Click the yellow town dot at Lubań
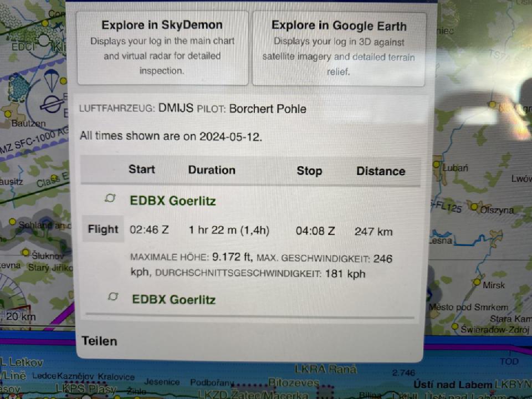Image resolution: width=532 pixels, height=399 pixels. point(436,165)
